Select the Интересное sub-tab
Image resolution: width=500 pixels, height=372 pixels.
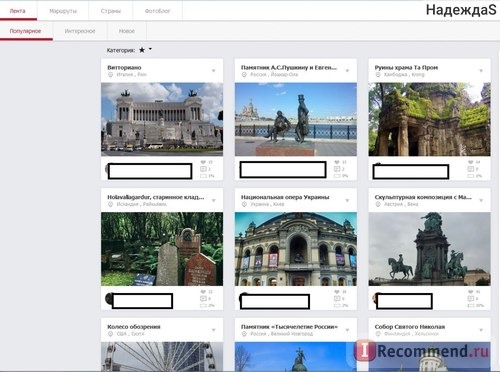tap(80, 31)
